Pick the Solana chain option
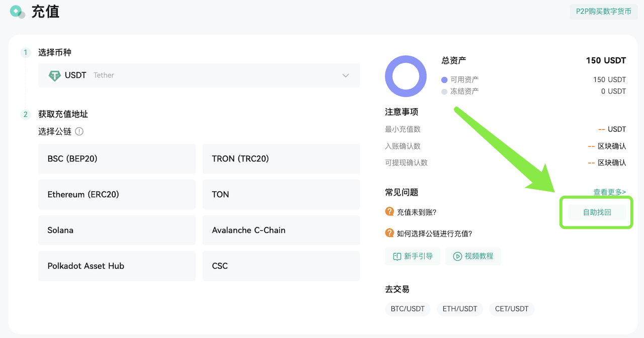644x338 pixels. [117, 230]
